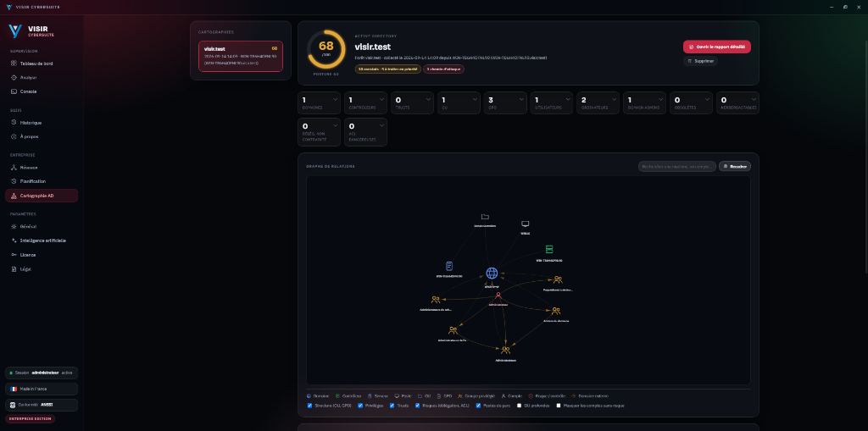Click the graph search input field

coord(677,166)
